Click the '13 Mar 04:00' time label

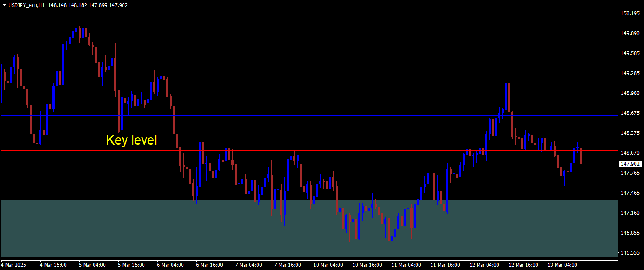pyautogui.click(x=563, y=265)
